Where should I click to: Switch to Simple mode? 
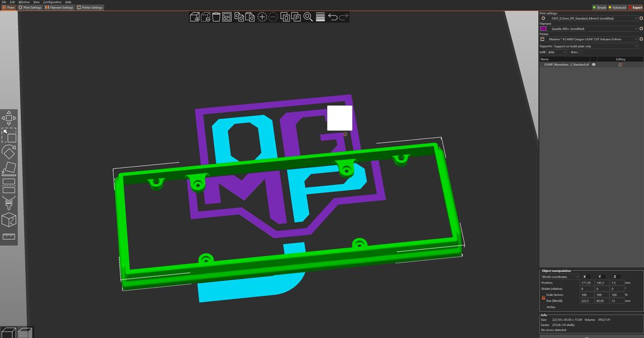pyautogui.click(x=599, y=8)
